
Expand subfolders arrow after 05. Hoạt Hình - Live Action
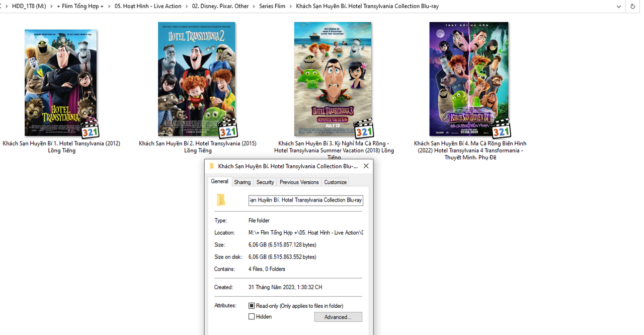(187, 6)
